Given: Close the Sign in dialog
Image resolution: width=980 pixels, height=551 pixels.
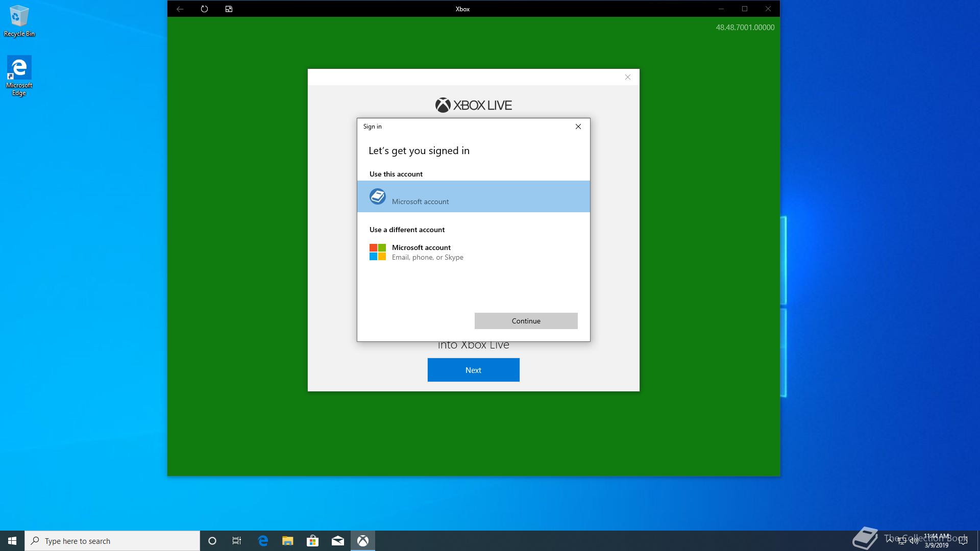Looking at the screenshot, I should click(x=578, y=127).
